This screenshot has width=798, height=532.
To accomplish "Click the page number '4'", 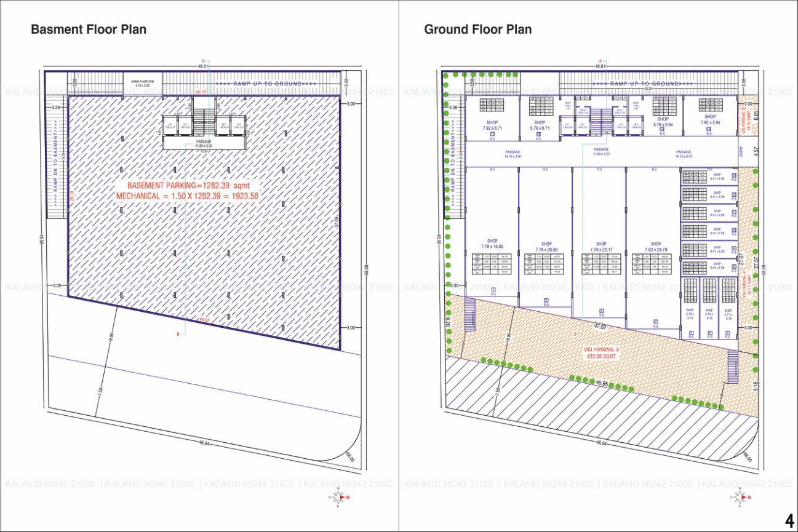I will point(790,520).
